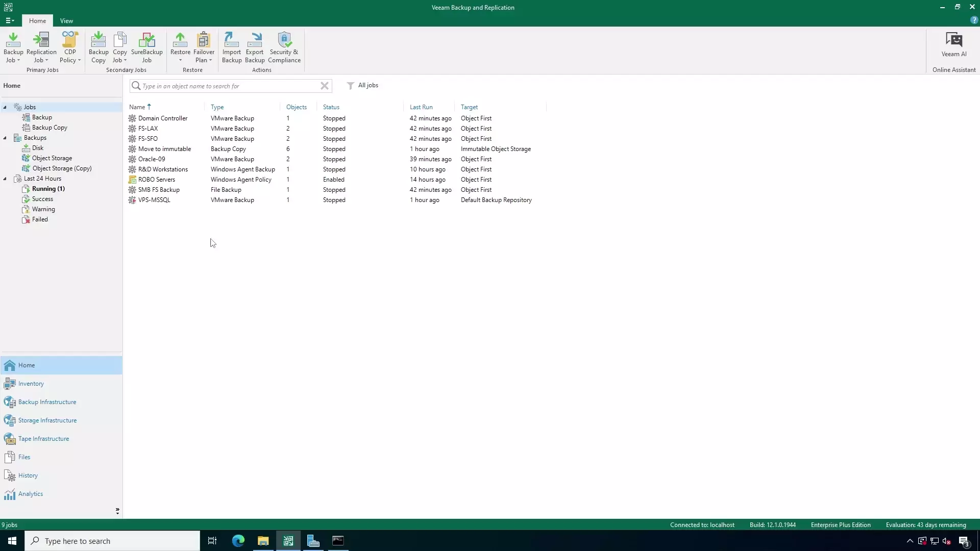Open the Backup Copy Job button
980x551 pixels.
click(x=97, y=46)
